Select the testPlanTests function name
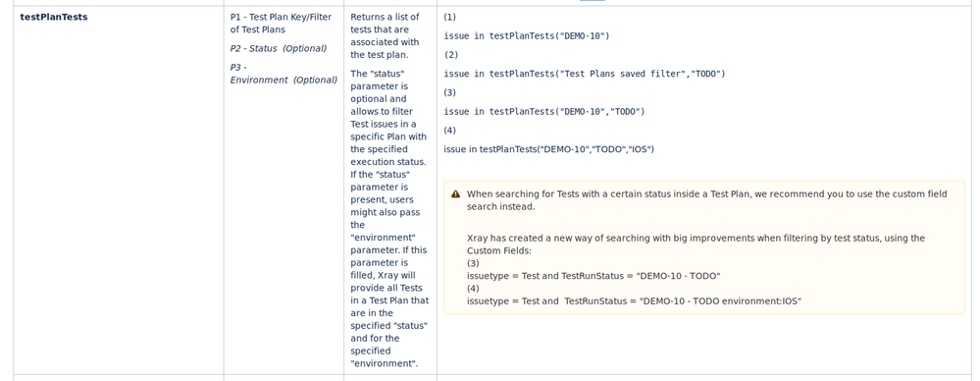This screenshot has height=381, width=980. (54, 17)
